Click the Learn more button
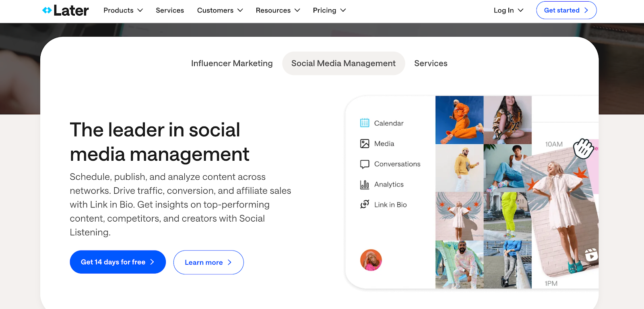This screenshot has width=644, height=309. coord(208,262)
